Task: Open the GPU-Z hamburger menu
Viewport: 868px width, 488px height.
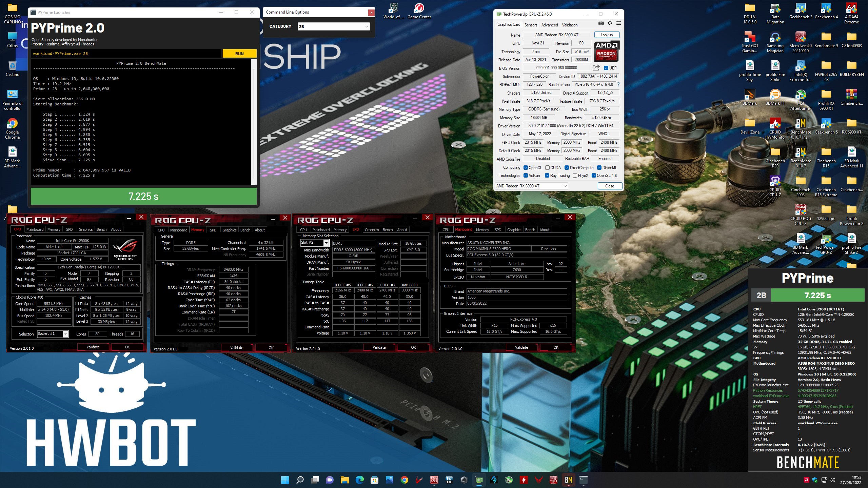Action: [x=618, y=23]
